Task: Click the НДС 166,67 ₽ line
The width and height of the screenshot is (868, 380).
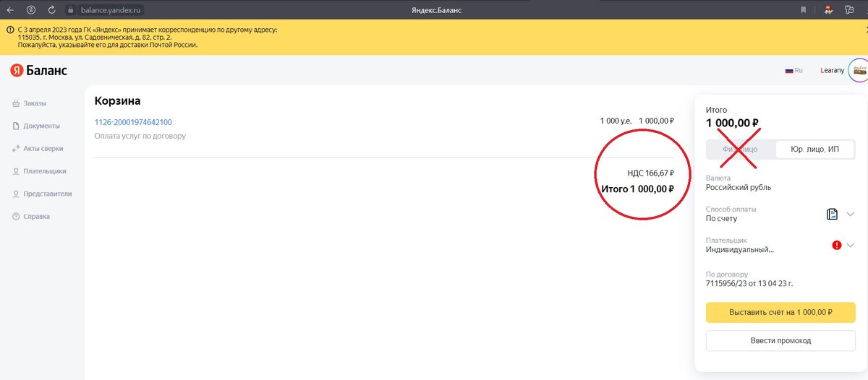Action: (650, 173)
